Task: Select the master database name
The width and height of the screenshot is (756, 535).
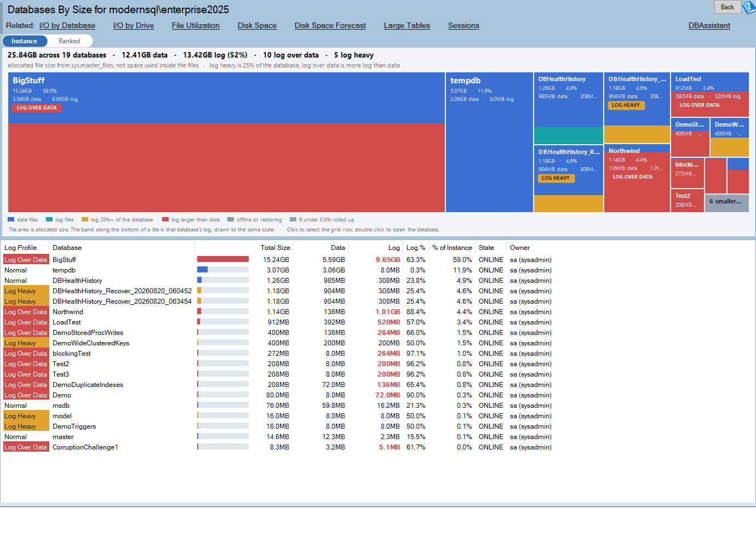Action: [63, 437]
